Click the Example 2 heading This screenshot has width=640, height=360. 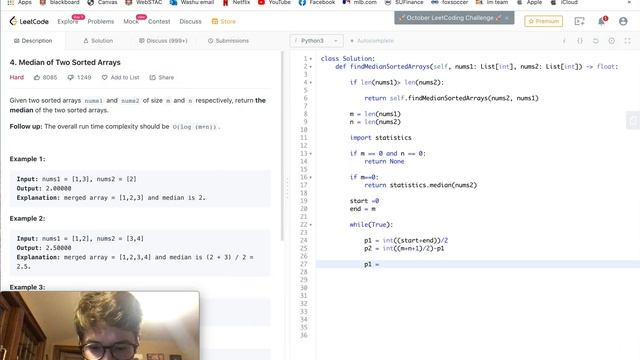click(x=27, y=218)
